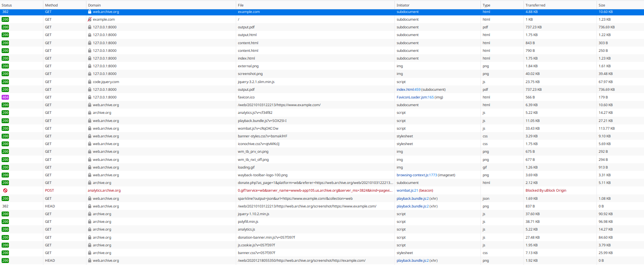Screen dimensions: 644x265
Task: Select the selected 302 web.archive.org example.com request
Action: 322,12
